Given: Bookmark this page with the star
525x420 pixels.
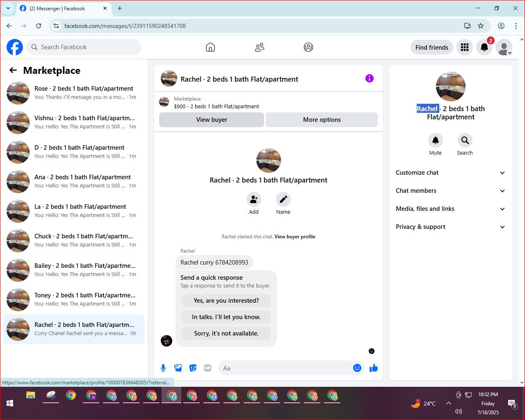Looking at the screenshot, I should click(481, 26).
